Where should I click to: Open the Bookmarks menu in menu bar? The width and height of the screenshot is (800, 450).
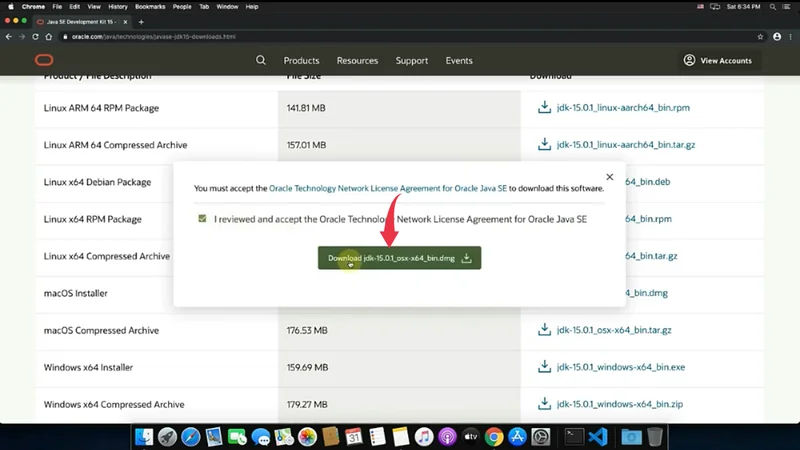(148, 6)
